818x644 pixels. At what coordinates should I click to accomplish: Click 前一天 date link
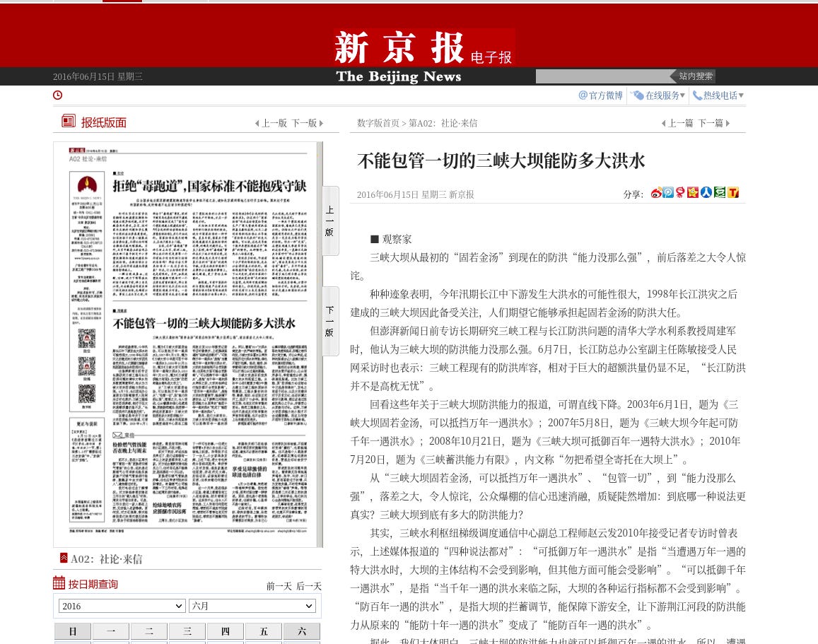click(279, 586)
